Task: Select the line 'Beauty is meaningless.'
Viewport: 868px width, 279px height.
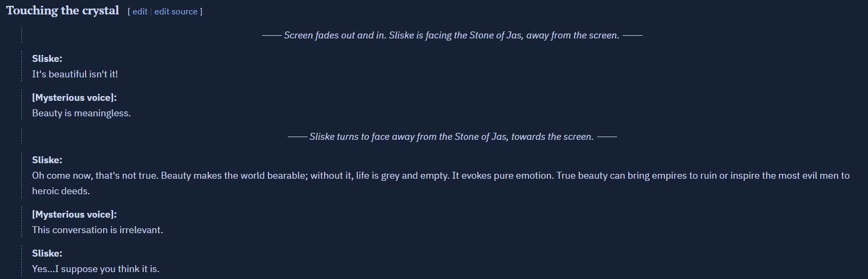Action: [81, 113]
